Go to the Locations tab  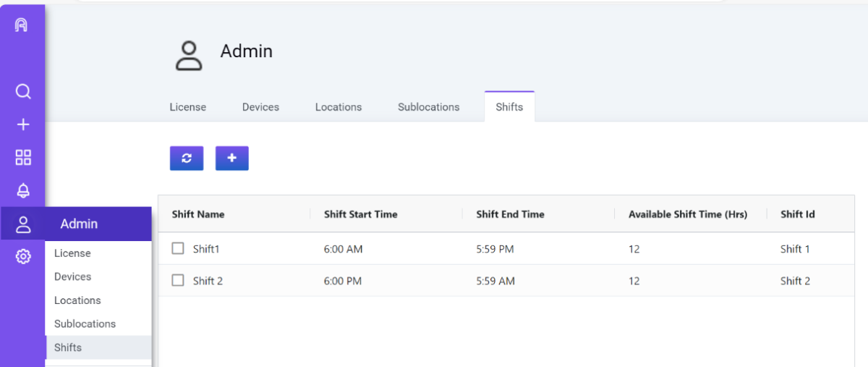(339, 107)
